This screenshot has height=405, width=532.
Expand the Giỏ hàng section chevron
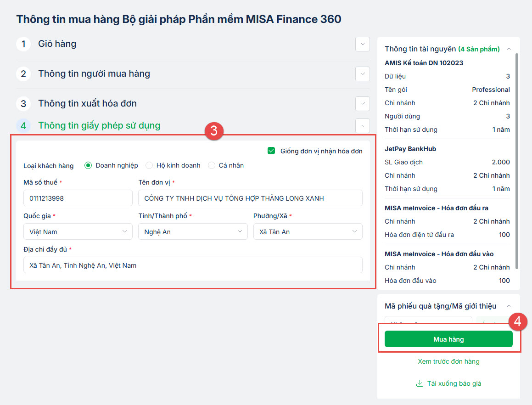coord(363,44)
